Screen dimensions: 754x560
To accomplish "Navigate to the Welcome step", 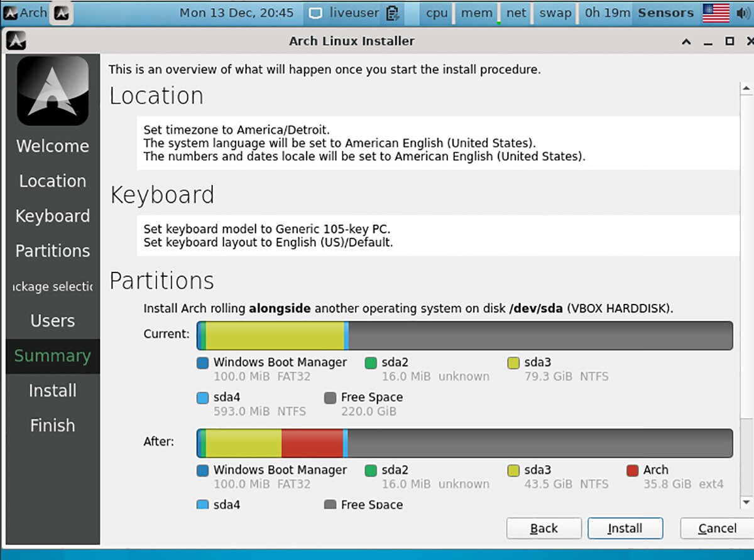I will (52, 146).
